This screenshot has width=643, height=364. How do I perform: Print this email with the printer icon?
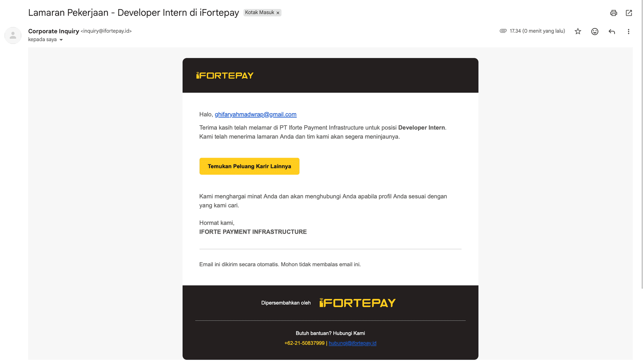(x=613, y=13)
